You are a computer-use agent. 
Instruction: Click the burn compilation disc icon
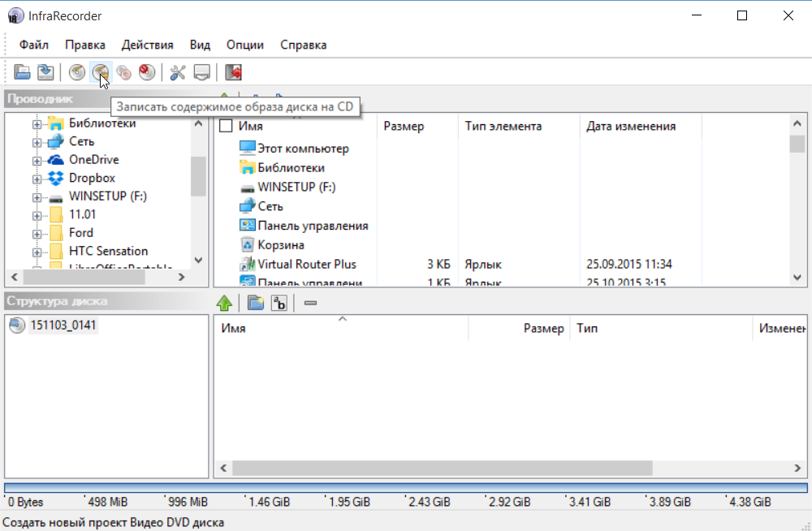[x=76, y=72]
